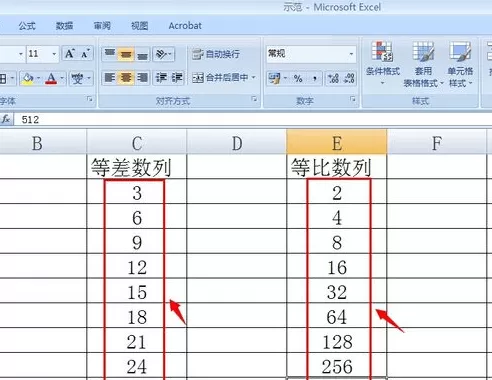Select cell containing 8 in column E
The height and width of the screenshot is (380, 492).
pyautogui.click(x=337, y=241)
